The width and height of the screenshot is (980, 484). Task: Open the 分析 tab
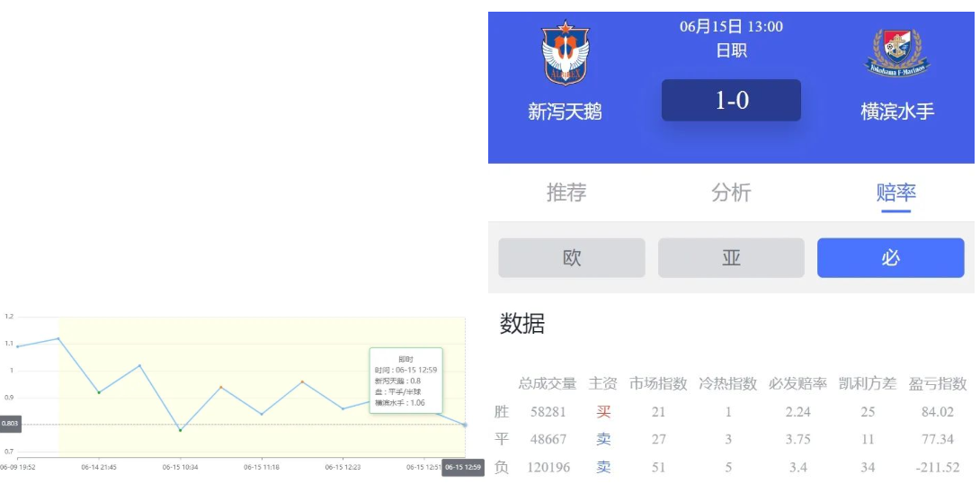pyautogui.click(x=731, y=193)
